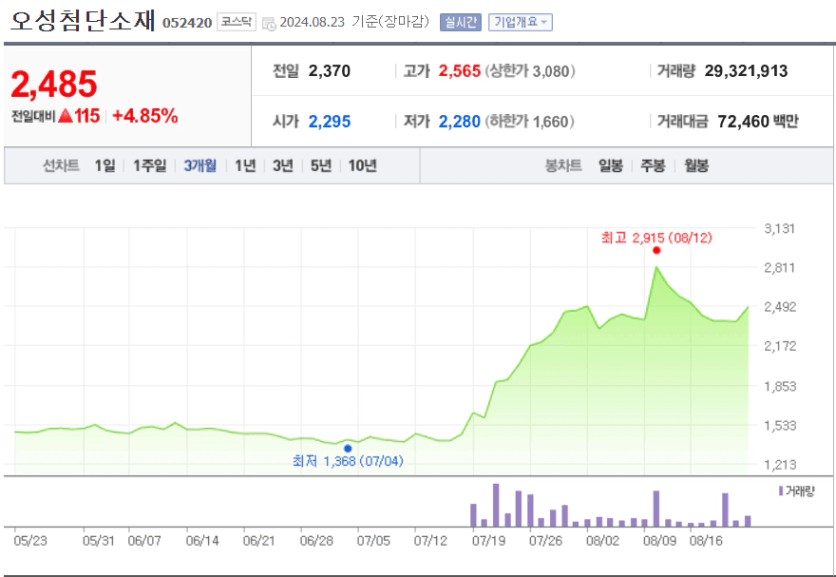This screenshot has width=836, height=577.
Task: Switch to 일봉 daily candle chart
Action: coord(610,166)
